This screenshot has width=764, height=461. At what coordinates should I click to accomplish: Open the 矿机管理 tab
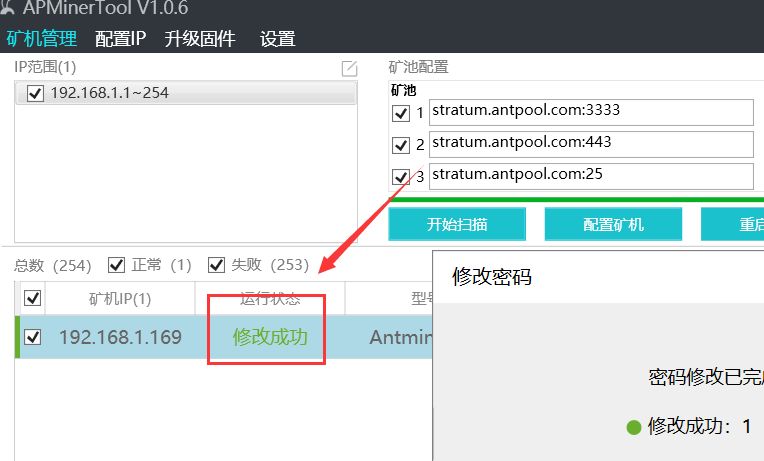pyautogui.click(x=42, y=38)
